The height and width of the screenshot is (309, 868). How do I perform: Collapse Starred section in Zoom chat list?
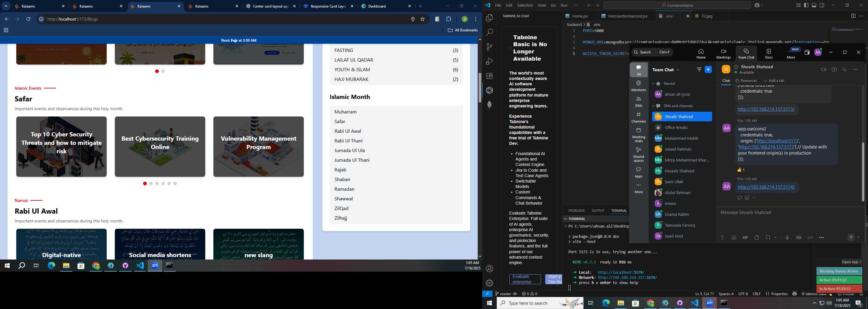[x=653, y=84]
